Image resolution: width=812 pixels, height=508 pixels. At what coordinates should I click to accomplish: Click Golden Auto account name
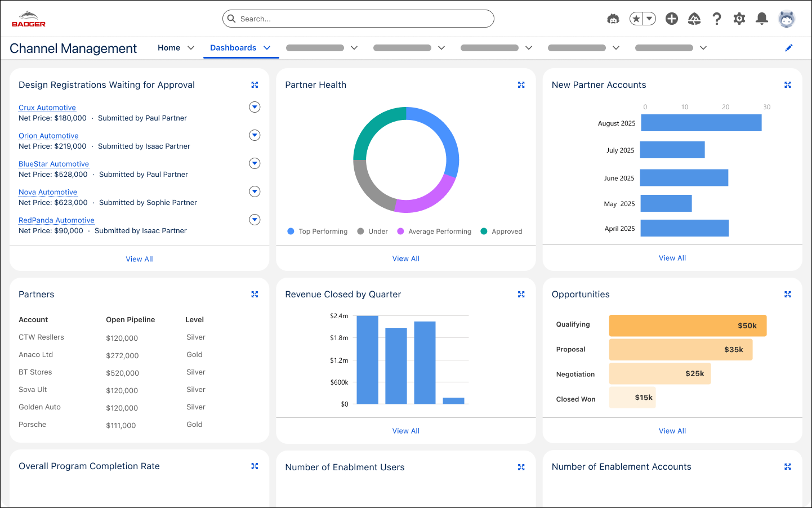[x=39, y=407]
